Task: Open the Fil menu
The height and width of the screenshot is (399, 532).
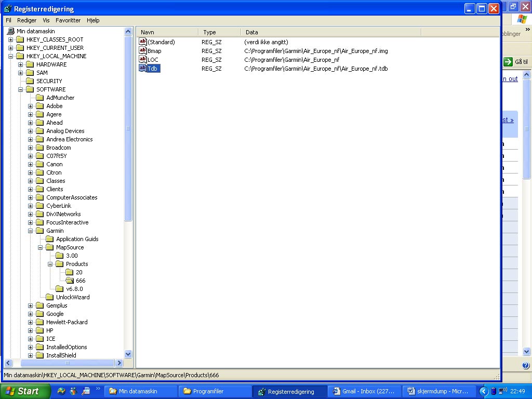Action: [8, 20]
